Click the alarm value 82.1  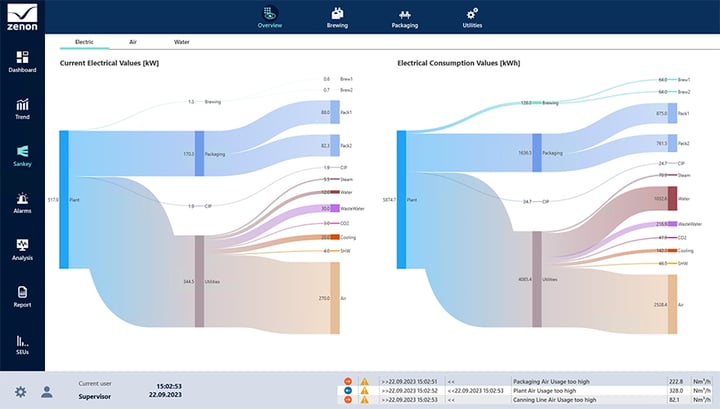click(x=676, y=400)
